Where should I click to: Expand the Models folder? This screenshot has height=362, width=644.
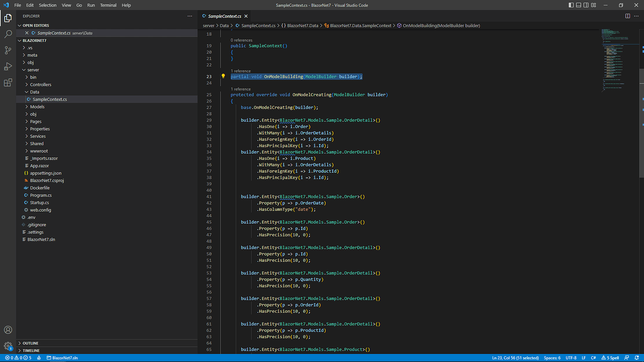point(37,107)
